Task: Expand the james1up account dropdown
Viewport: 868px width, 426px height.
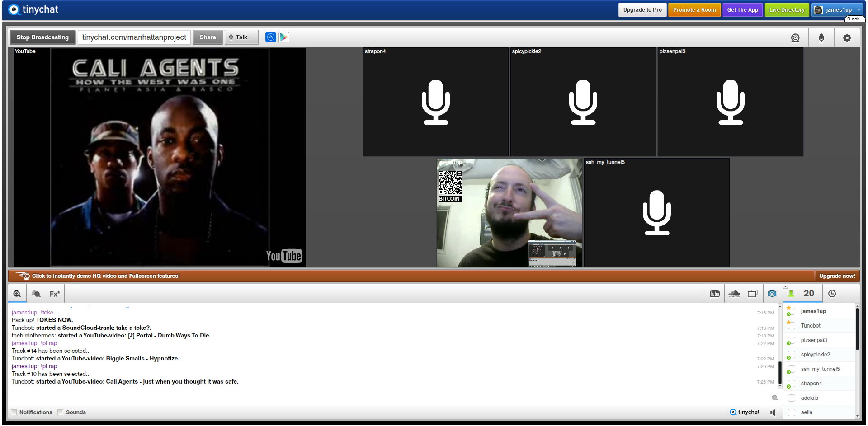Action: coord(859,9)
